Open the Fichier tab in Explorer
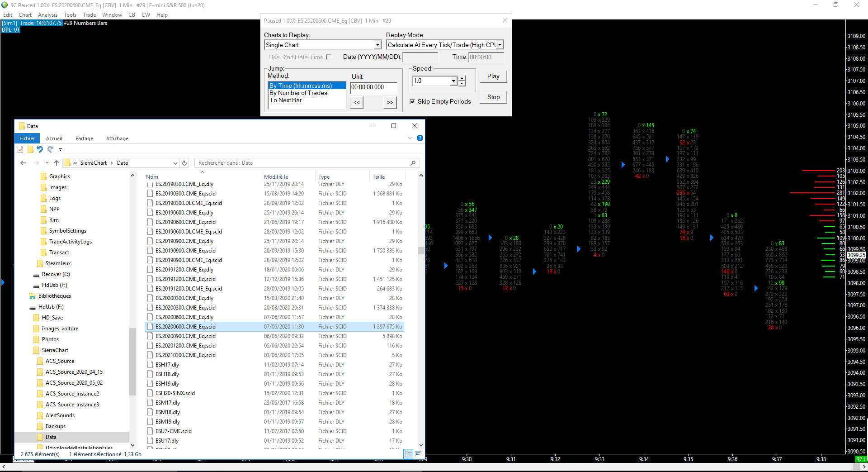Screen dimensions: 868x472 (x=27, y=138)
